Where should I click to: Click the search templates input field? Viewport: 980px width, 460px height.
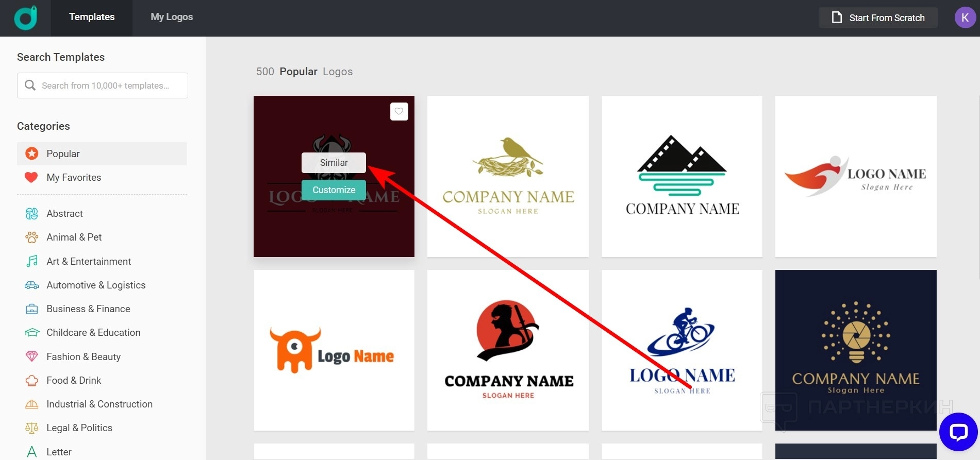103,86
